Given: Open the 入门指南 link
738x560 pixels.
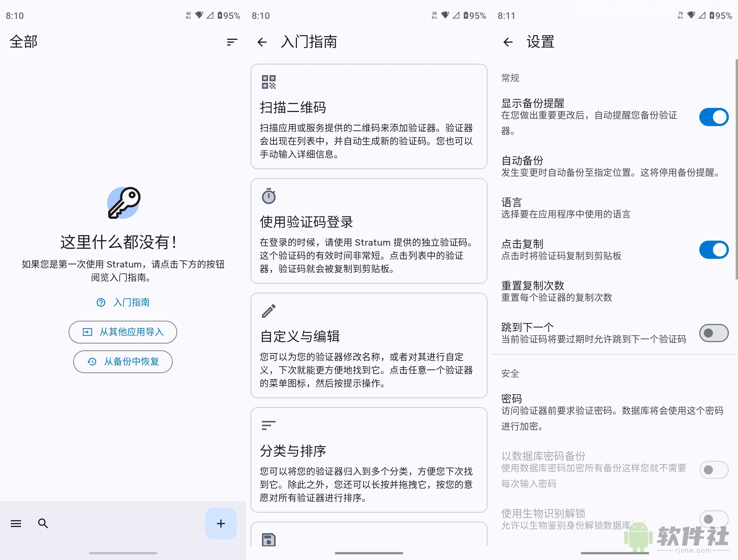Looking at the screenshot, I should pos(123,302).
